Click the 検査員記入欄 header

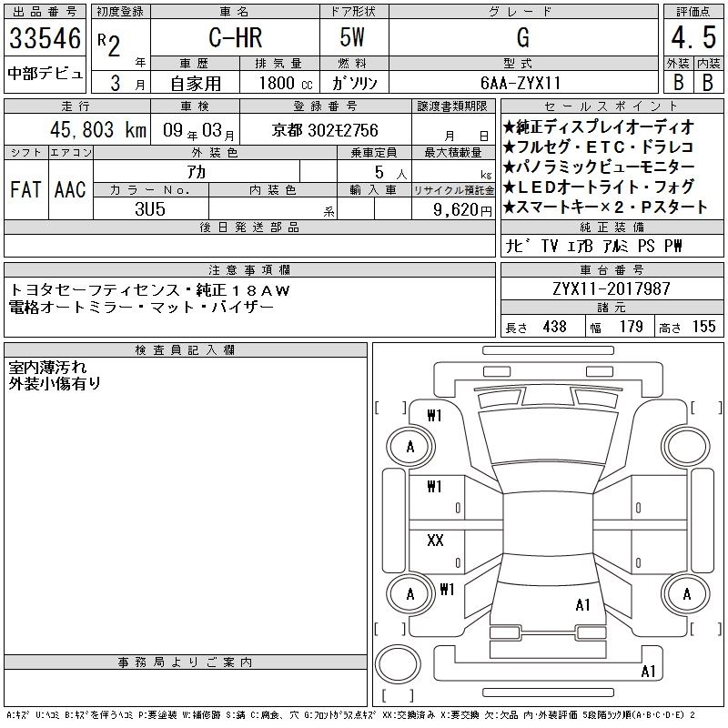tap(186, 350)
